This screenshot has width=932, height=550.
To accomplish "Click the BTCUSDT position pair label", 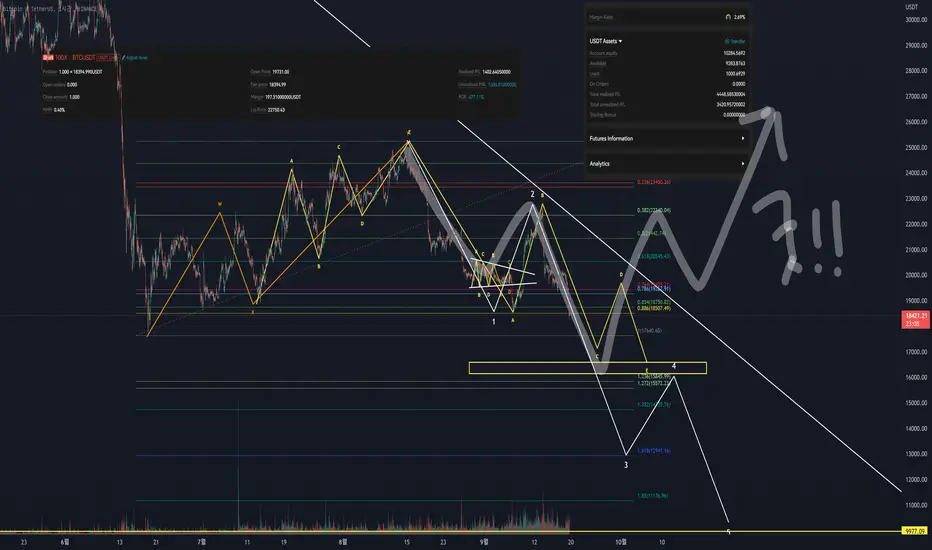I will point(83,58).
